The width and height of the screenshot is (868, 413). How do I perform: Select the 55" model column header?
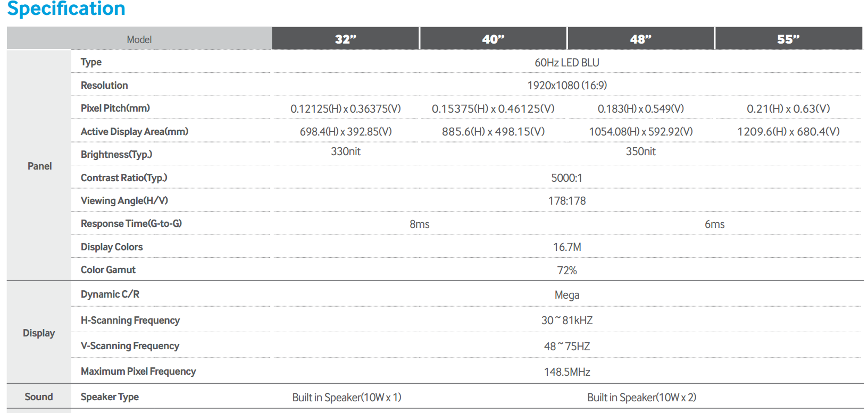pos(789,39)
